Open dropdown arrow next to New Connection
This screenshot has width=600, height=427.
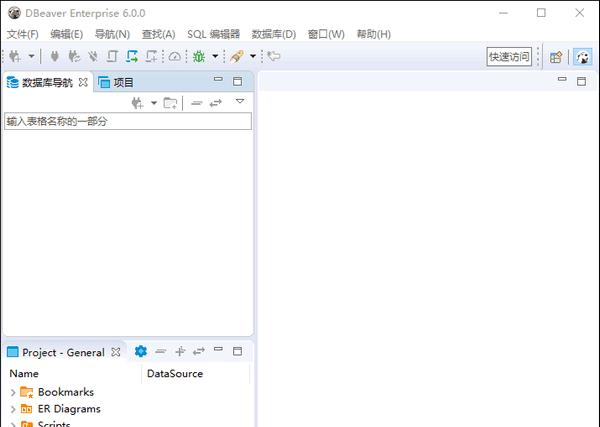tap(31, 57)
